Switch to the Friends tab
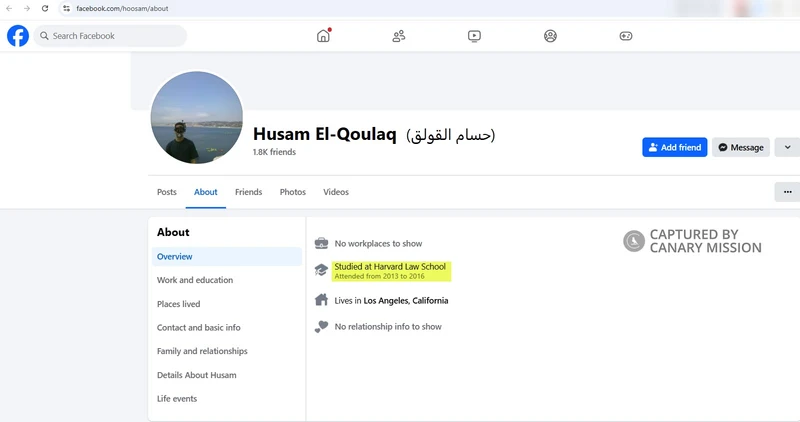The image size is (800, 422). point(248,192)
